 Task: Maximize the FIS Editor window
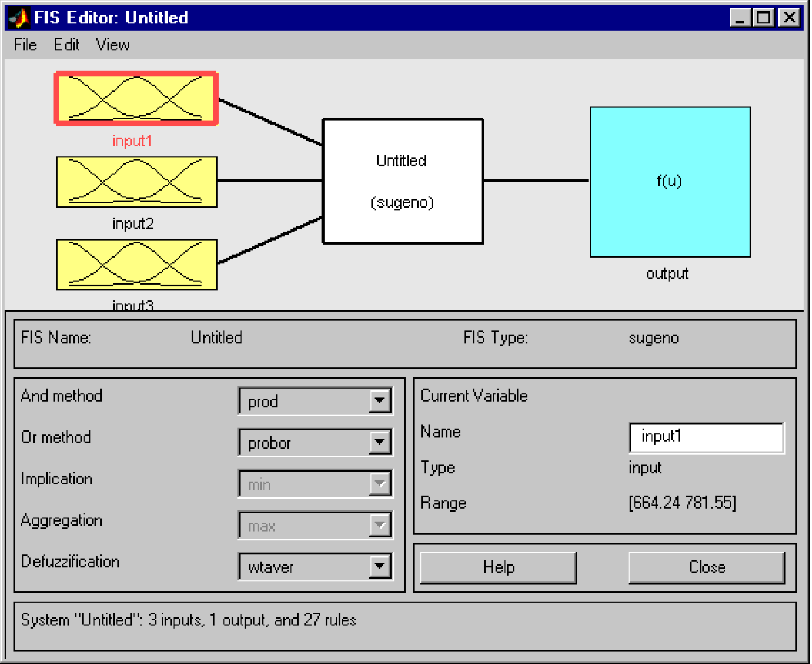tap(764, 18)
